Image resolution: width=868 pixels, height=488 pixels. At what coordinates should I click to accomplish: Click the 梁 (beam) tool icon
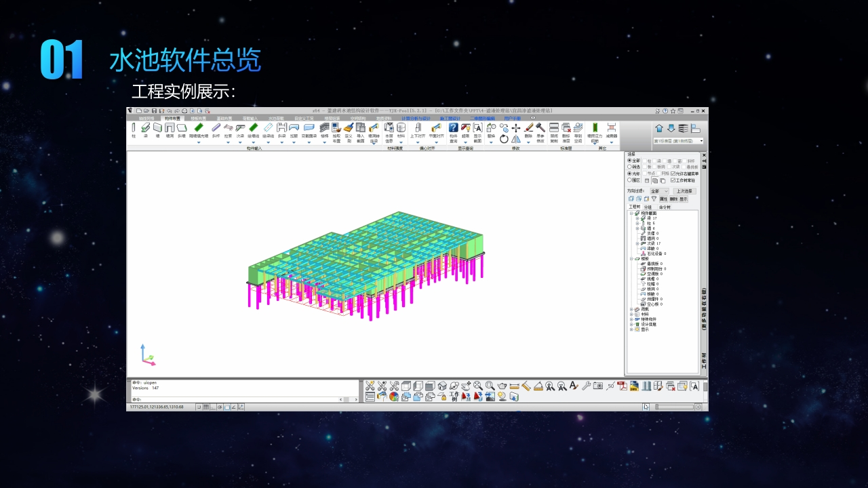pyautogui.click(x=145, y=129)
